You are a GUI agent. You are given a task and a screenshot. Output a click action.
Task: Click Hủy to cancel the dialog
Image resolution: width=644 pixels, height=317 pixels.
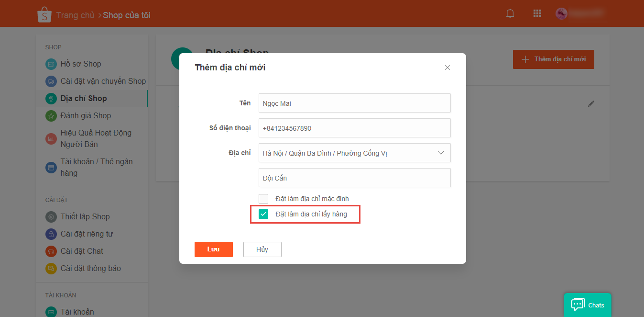pos(262,249)
